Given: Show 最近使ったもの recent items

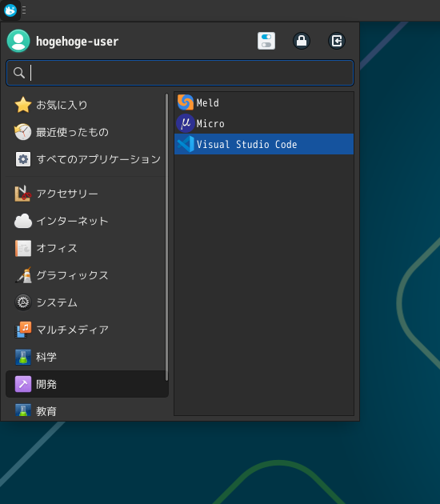Looking at the screenshot, I should (x=86, y=132).
